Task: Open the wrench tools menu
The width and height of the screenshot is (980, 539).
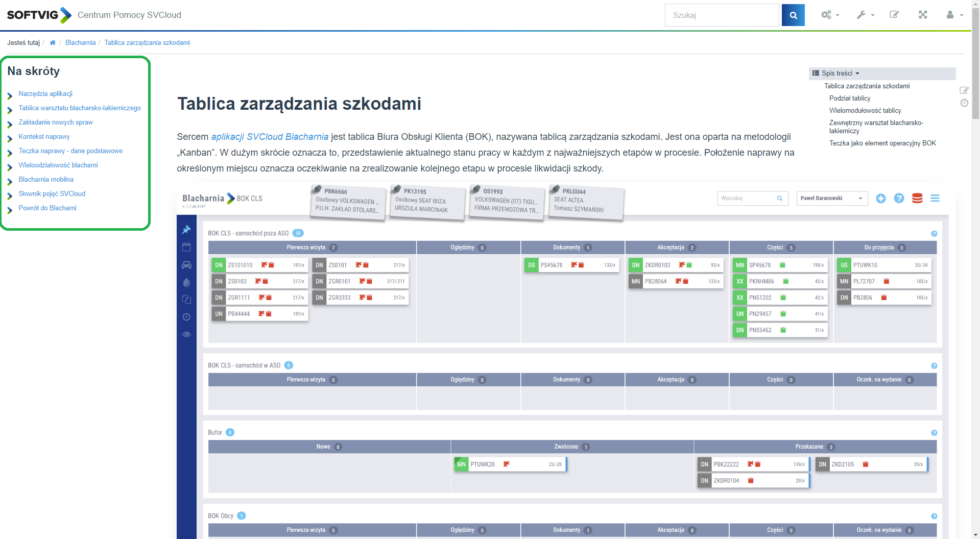Action: [865, 15]
